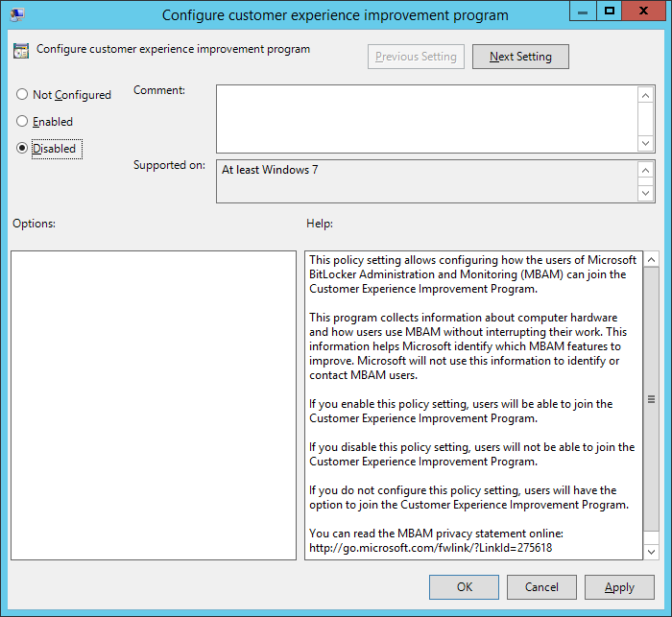Click the Supported on scroll down arrow
The image size is (672, 617).
point(645,193)
